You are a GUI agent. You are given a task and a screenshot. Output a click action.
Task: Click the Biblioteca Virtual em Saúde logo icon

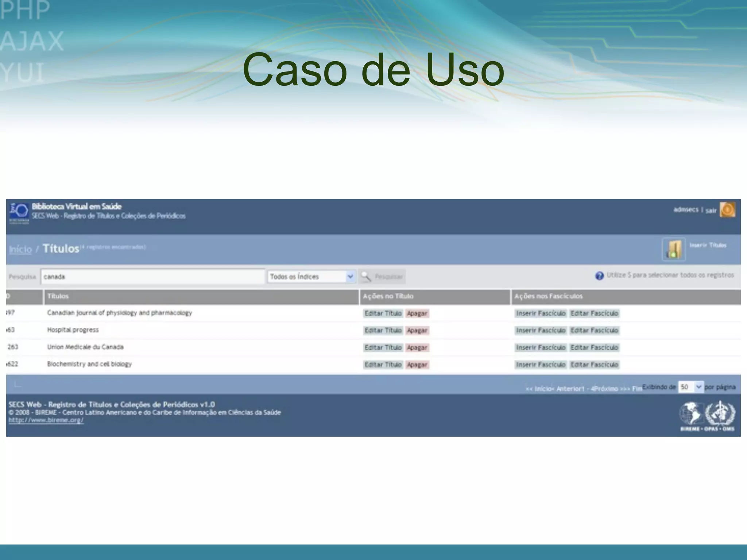click(x=19, y=213)
